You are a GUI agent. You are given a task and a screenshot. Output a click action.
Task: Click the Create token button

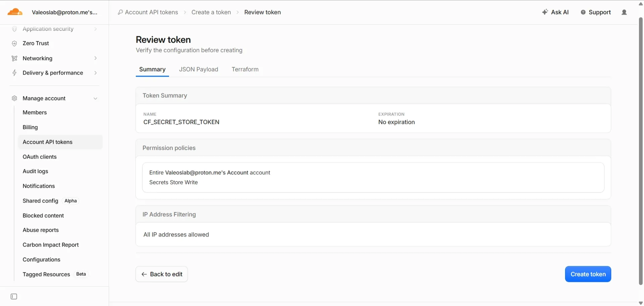(588, 274)
